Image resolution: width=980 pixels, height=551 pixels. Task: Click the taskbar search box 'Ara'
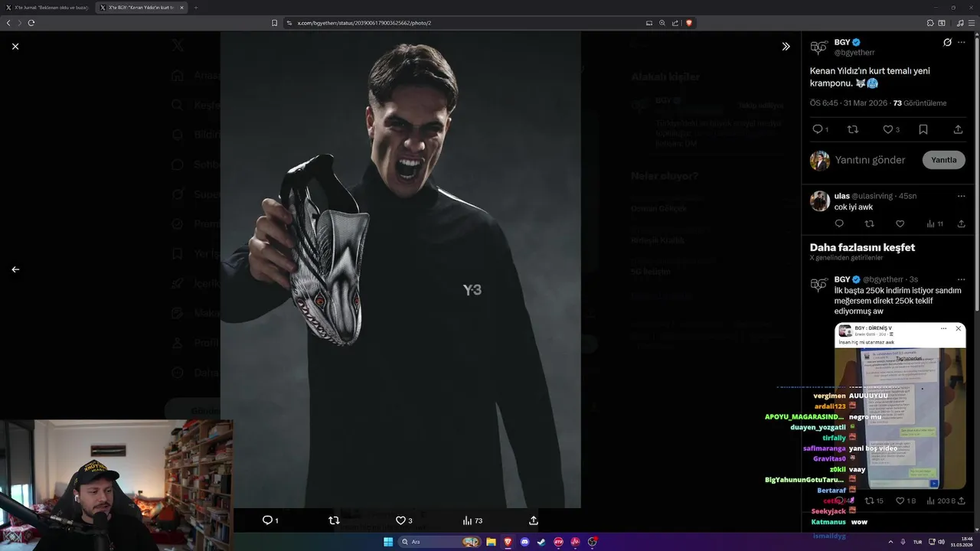(x=439, y=542)
